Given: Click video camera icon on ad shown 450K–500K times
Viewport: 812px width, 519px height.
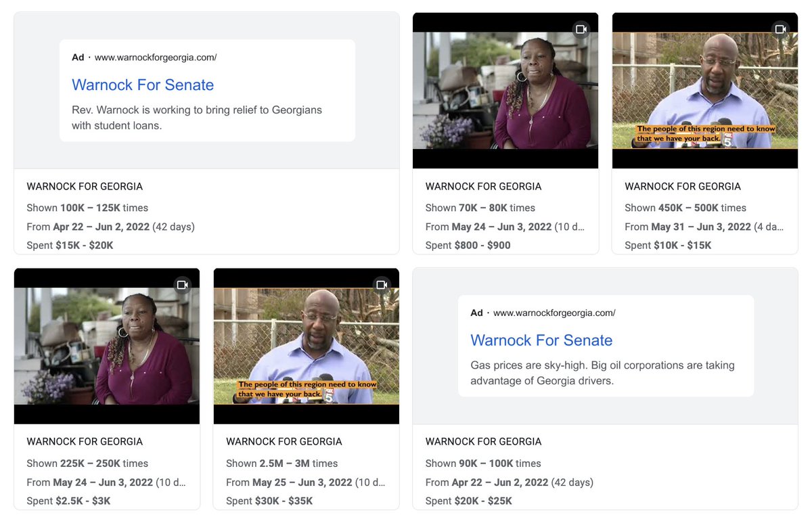Looking at the screenshot, I should 780,29.
